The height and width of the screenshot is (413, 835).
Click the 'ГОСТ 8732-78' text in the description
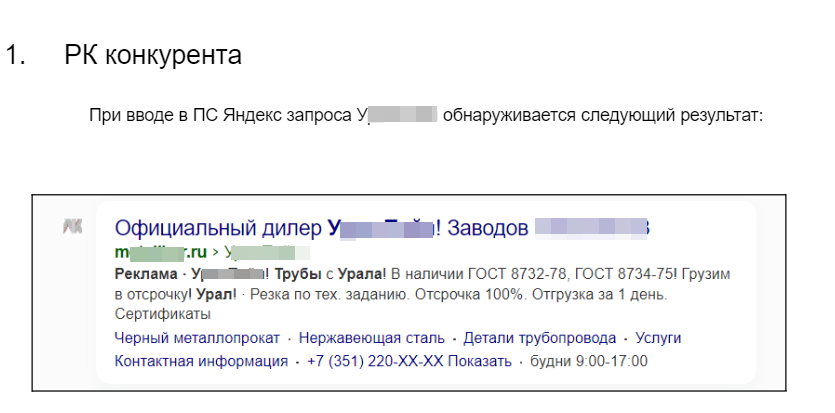[x=484, y=273]
